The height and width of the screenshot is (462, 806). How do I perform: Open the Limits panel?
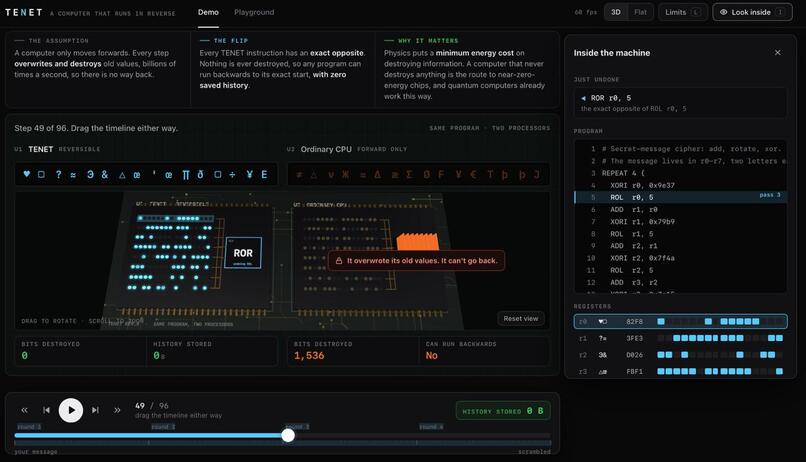[683, 12]
